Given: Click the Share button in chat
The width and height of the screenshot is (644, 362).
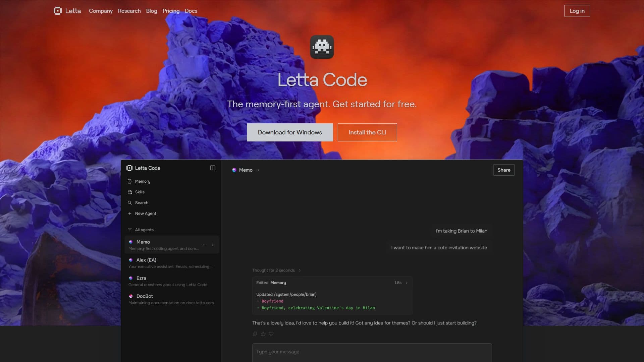Looking at the screenshot, I should click(x=504, y=170).
